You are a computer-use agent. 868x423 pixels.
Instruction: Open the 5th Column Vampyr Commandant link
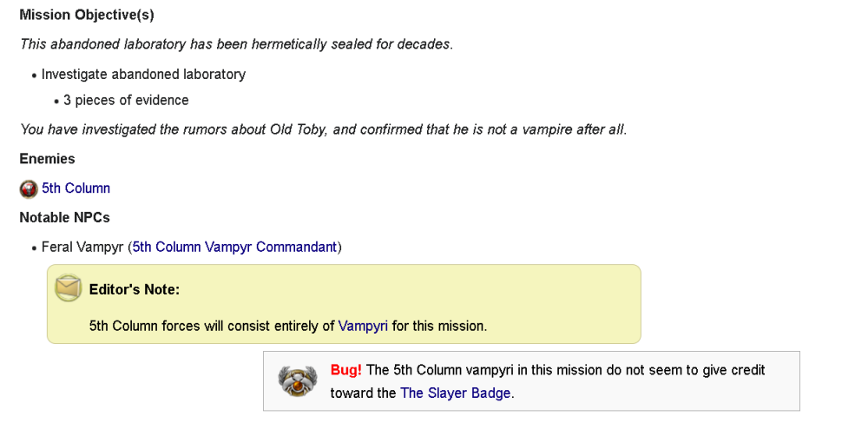(234, 248)
